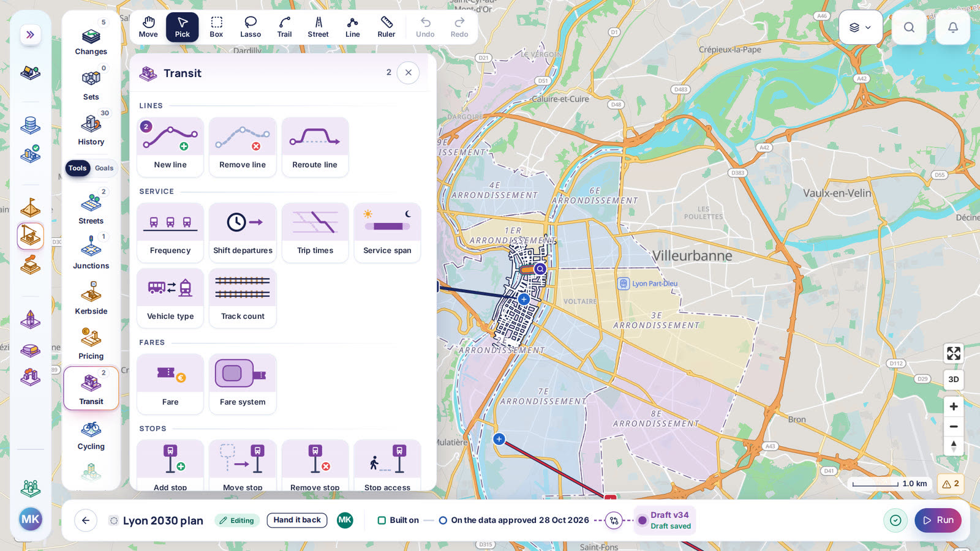
Task: Click the Lyon Part-Dieu station marker
Action: (624, 283)
